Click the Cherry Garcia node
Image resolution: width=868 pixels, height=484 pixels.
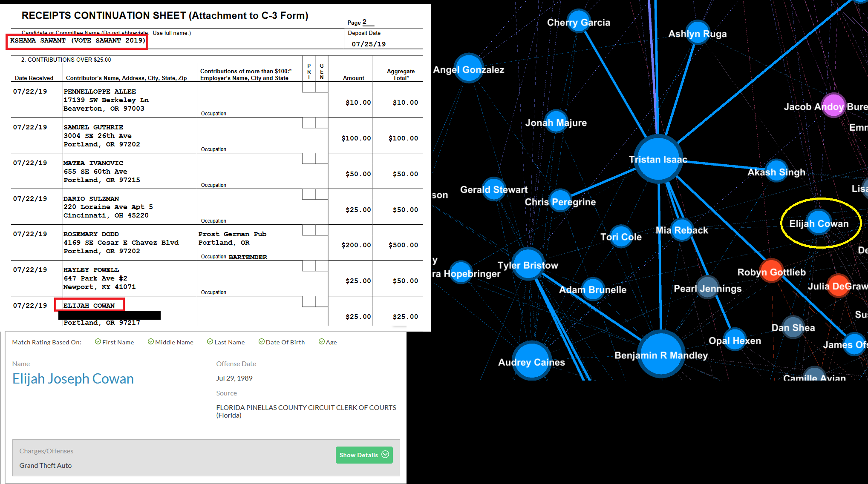coord(579,21)
